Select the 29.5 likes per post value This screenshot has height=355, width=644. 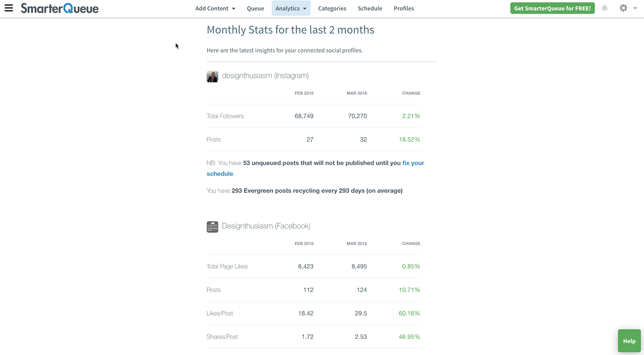pos(361,313)
